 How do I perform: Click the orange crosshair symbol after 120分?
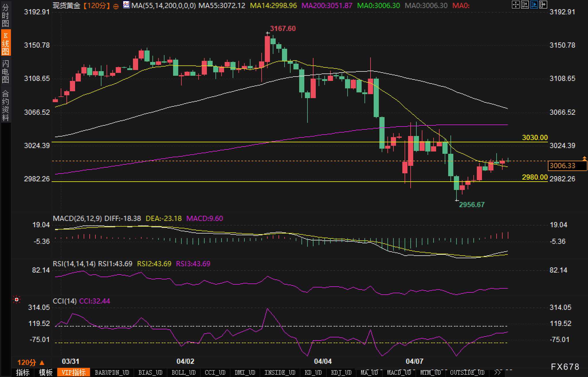[116, 6]
